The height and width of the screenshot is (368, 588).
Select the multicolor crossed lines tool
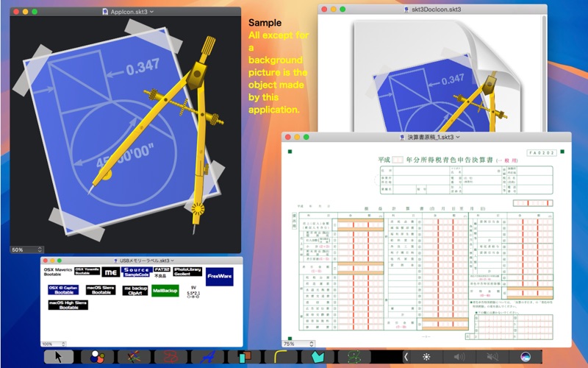[135, 357]
